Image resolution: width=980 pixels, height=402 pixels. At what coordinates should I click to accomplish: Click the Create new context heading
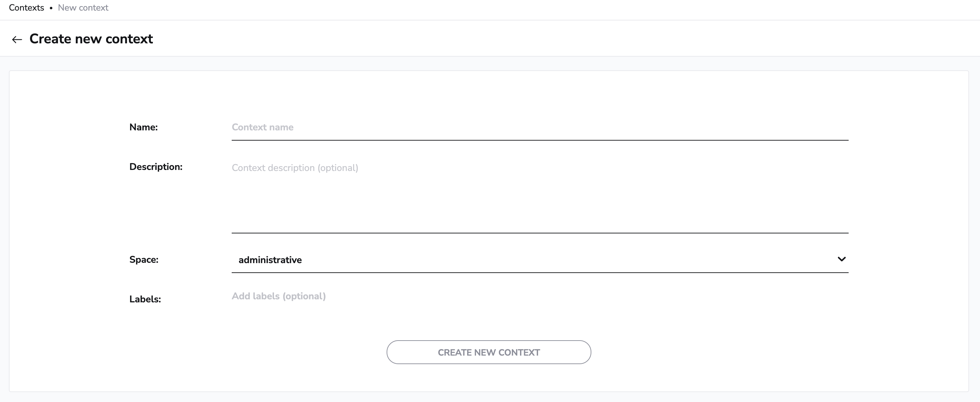coord(91,39)
